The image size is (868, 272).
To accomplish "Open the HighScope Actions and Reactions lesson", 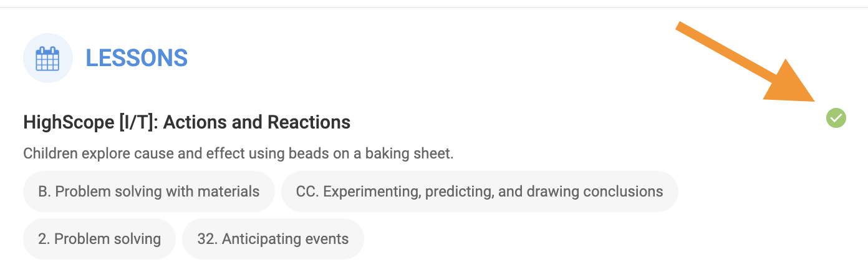I will coord(186,122).
